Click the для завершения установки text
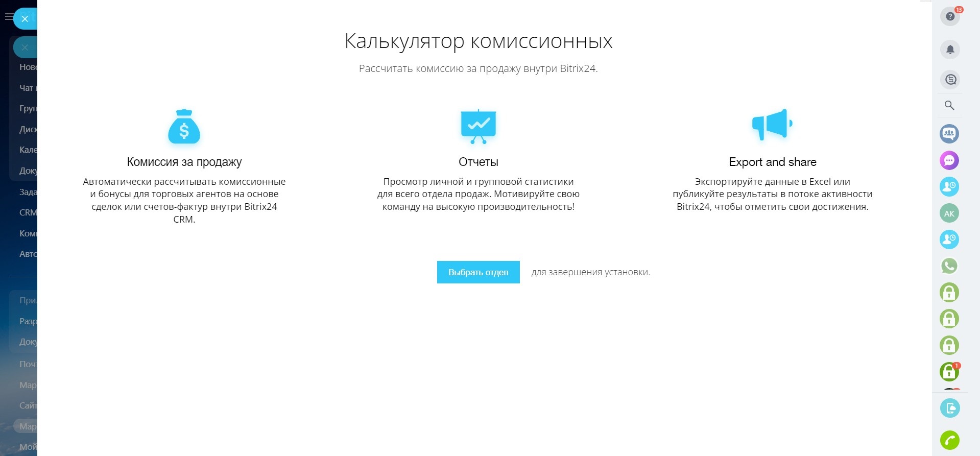The image size is (980, 456). (x=591, y=272)
